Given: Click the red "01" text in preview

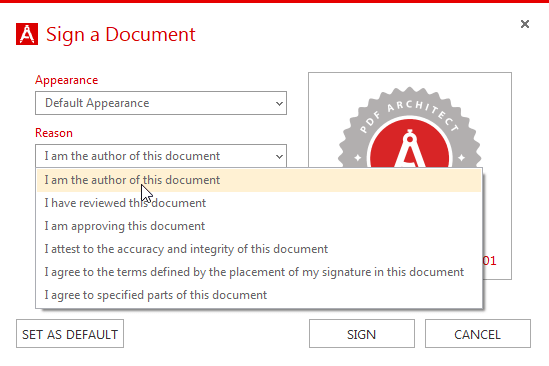Looking at the screenshot, I should (489, 261).
